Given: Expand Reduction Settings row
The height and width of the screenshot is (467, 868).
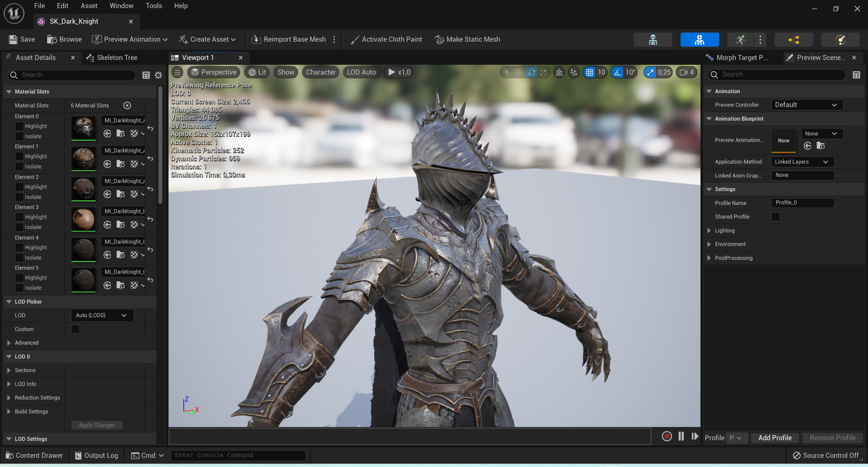Looking at the screenshot, I should pos(9,398).
